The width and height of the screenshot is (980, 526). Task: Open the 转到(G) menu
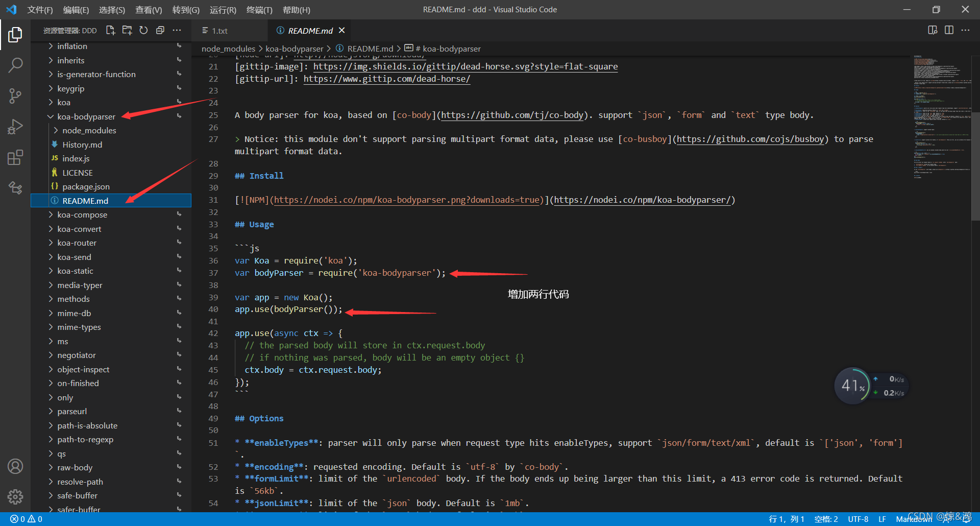(186, 10)
